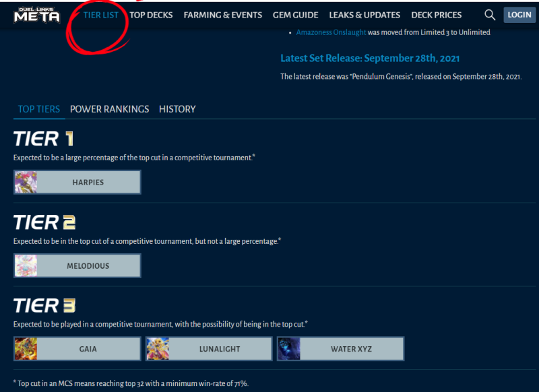Open the search magnifier icon
This screenshot has width=539, height=392.
(x=490, y=15)
